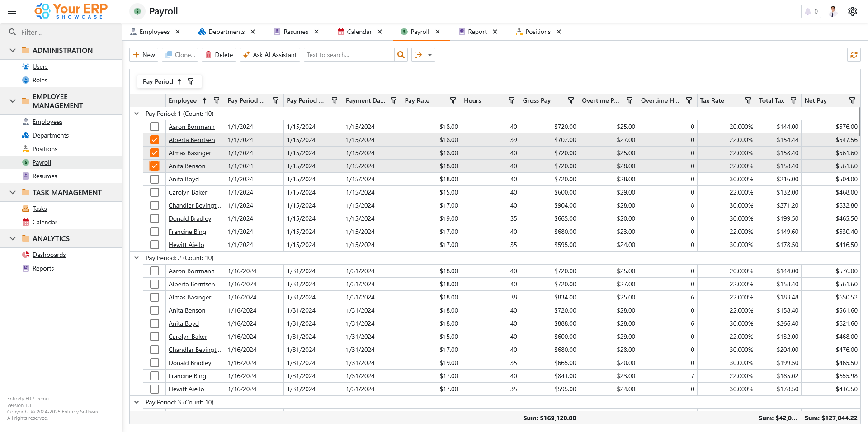868x432 pixels.
Task: Open the export options dropdown arrow
Action: [430, 55]
